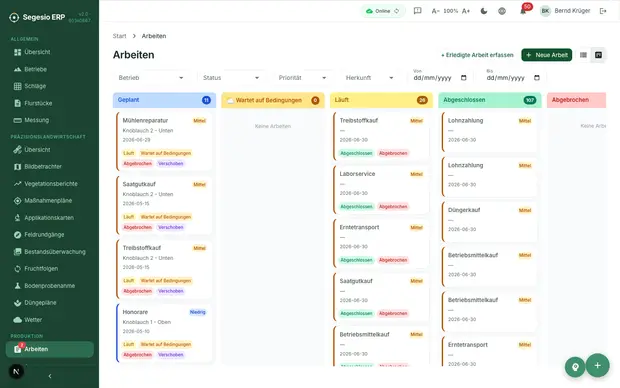This screenshot has height=388, width=620.
Task: Open Bodenprobenahme
Action: click(49, 286)
